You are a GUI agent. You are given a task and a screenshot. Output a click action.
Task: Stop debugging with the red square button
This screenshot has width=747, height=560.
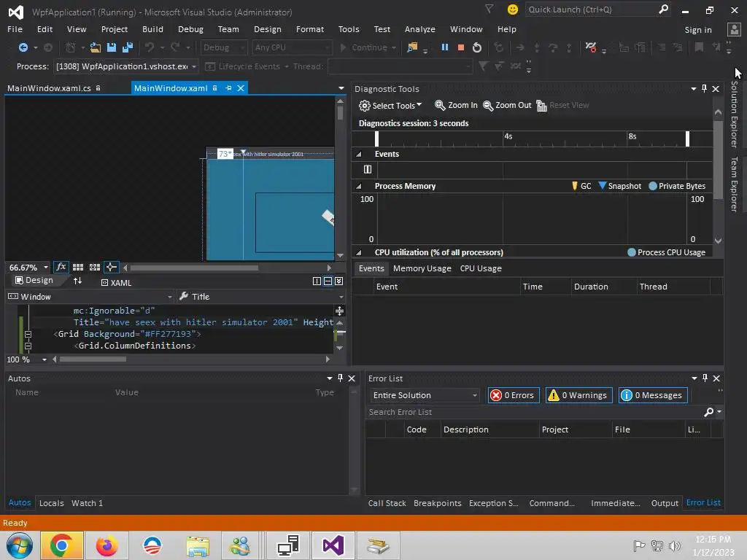(461, 47)
